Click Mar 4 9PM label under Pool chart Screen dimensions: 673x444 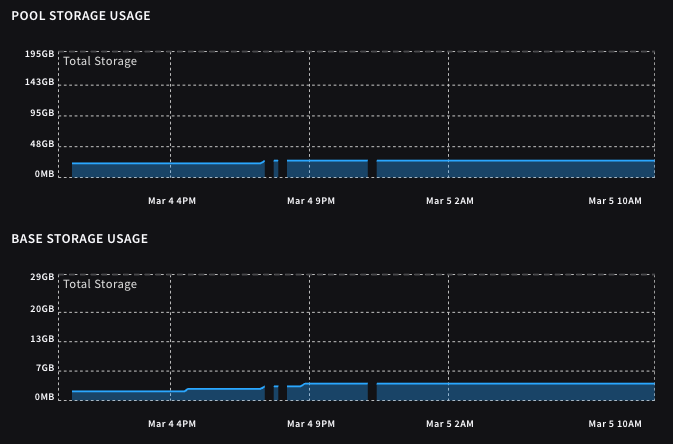pyautogui.click(x=310, y=201)
